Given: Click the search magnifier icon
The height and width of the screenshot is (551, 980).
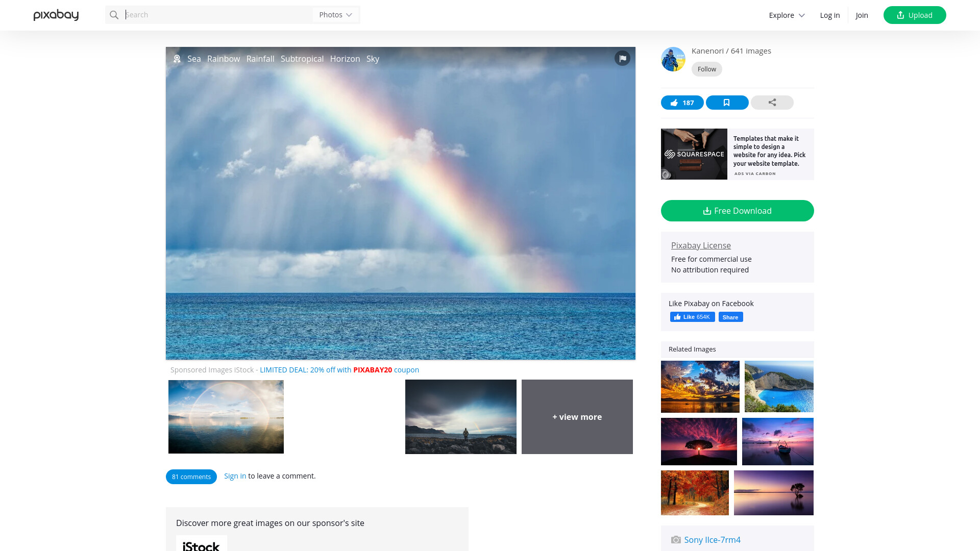Looking at the screenshot, I should point(114,15).
